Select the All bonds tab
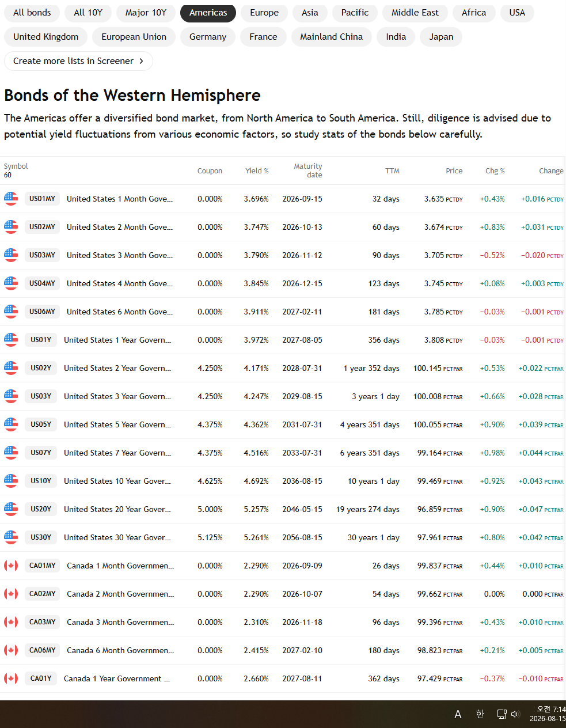Image resolution: width=566 pixels, height=728 pixels. [32, 13]
